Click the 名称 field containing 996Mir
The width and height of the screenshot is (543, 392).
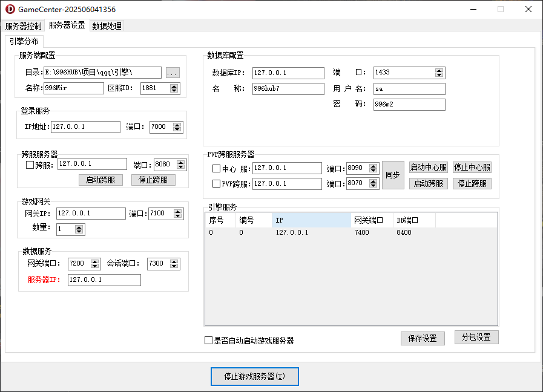click(x=73, y=88)
